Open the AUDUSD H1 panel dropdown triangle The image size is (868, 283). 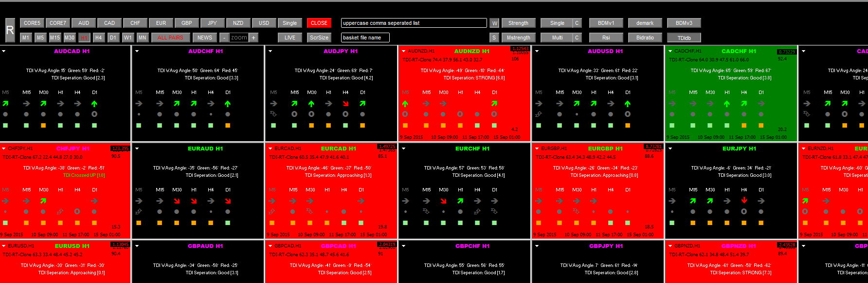point(537,51)
